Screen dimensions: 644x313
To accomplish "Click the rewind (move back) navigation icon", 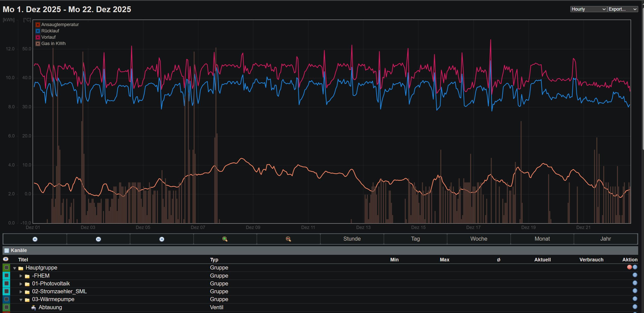I will point(35,239).
